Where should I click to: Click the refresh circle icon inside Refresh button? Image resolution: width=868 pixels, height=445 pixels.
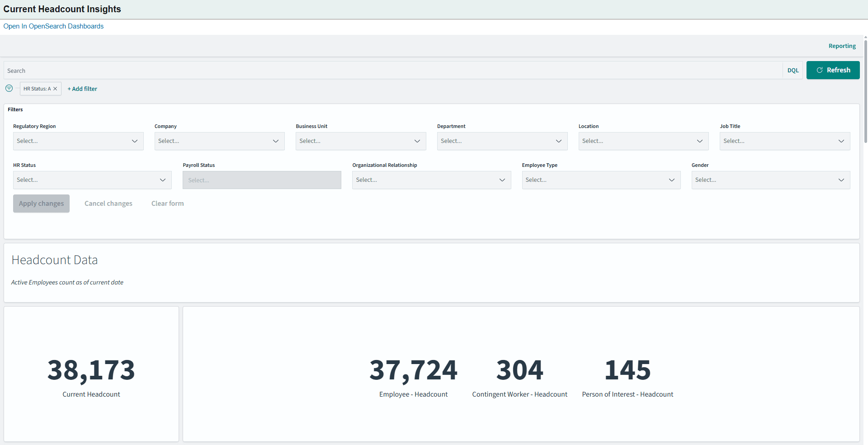[820, 70]
